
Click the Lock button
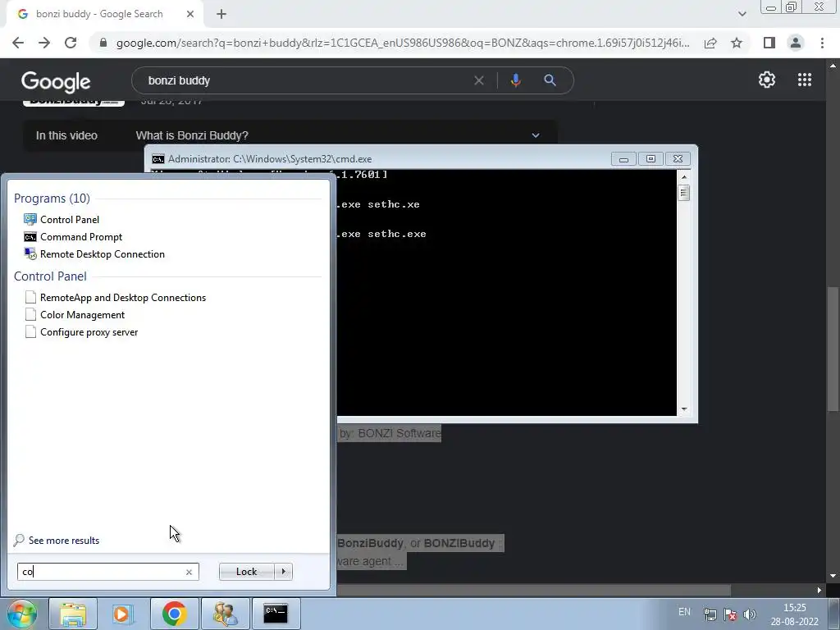click(x=246, y=572)
